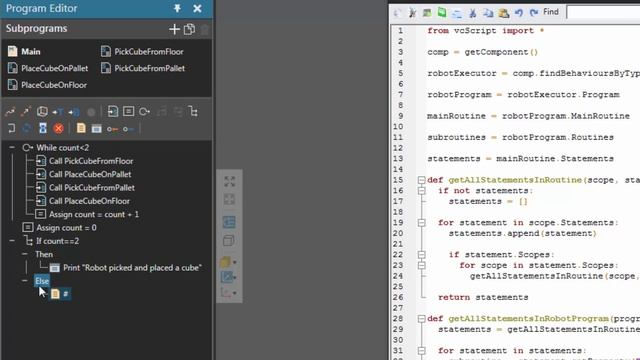The width and height of the screenshot is (640, 360).
Task: Pin the Program Editor panel
Action: 177,8
